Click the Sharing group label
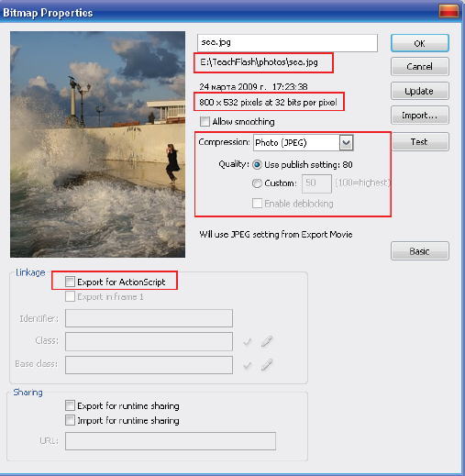The width and height of the screenshot is (465, 476). point(28,393)
